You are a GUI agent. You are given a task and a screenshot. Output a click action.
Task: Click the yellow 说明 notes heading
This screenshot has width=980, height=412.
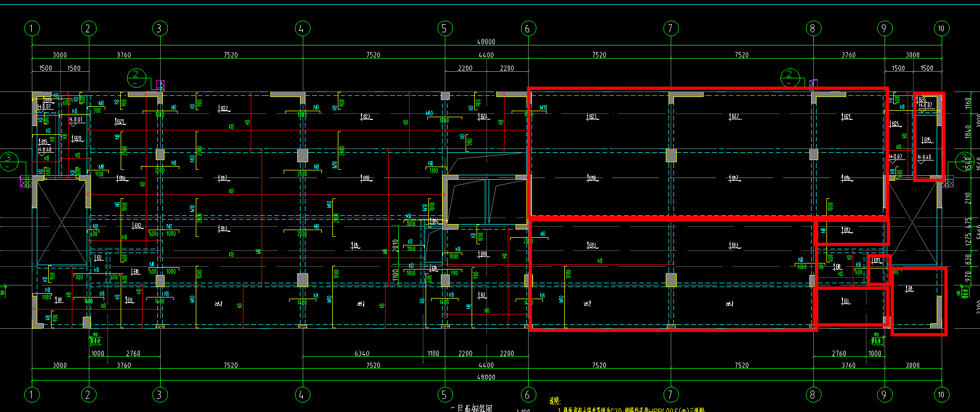555,402
